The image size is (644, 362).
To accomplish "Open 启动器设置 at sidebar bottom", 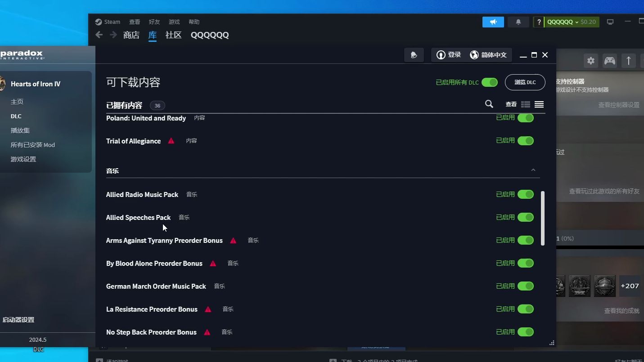I will pyautogui.click(x=18, y=320).
